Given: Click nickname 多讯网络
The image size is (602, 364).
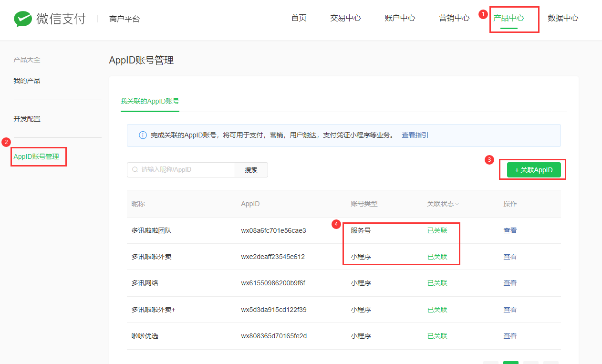Looking at the screenshot, I should tap(145, 283).
